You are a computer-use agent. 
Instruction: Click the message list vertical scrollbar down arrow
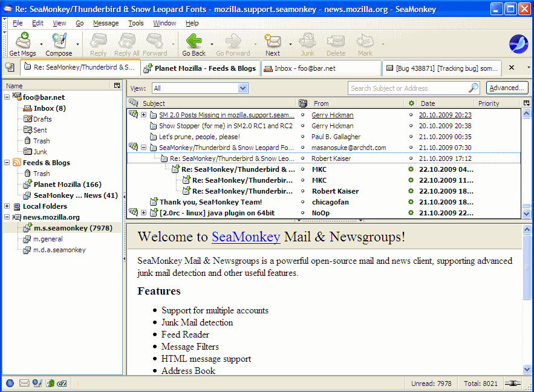[x=526, y=213]
